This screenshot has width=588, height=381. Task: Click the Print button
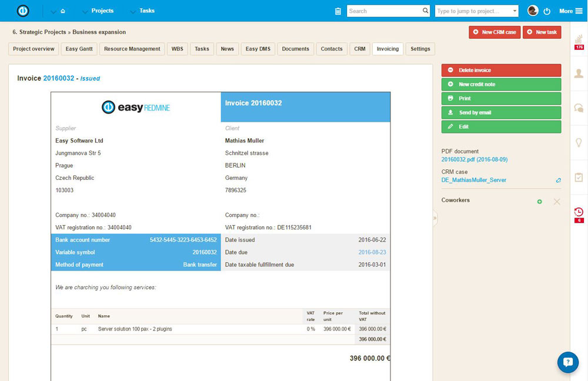502,99
